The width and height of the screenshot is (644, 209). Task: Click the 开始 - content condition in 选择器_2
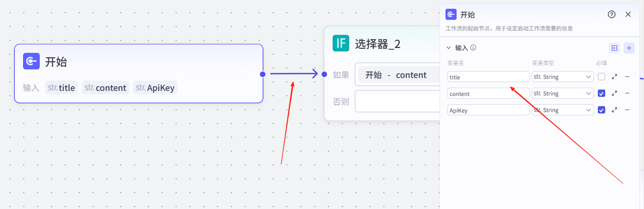coord(396,75)
